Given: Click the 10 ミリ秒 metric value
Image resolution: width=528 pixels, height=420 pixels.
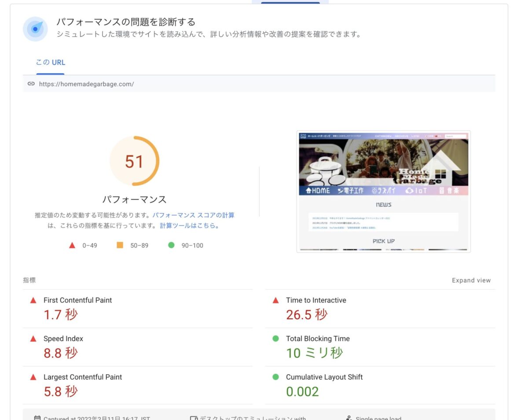Looking at the screenshot, I should [315, 353].
